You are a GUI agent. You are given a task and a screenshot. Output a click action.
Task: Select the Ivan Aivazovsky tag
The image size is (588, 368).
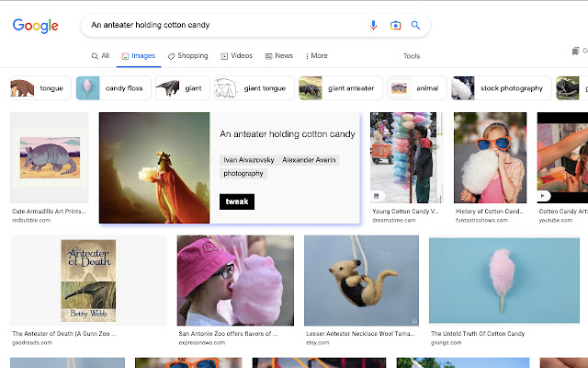click(x=249, y=160)
